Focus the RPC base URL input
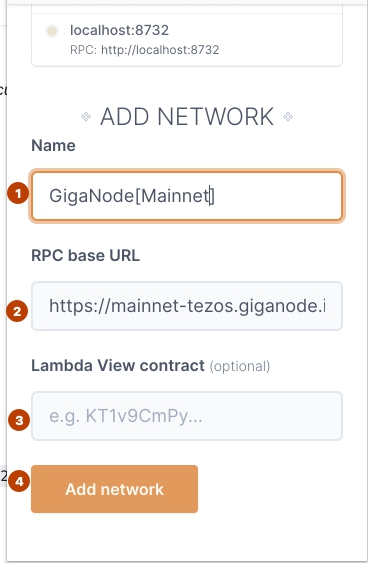This screenshot has height=563, width=368. coord(187,306)
